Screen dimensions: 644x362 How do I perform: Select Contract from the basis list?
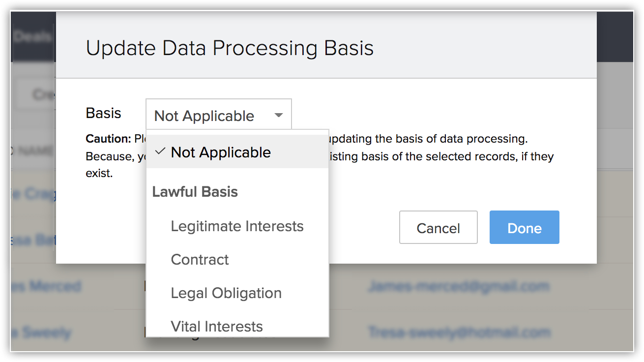[x=200, y=260]
